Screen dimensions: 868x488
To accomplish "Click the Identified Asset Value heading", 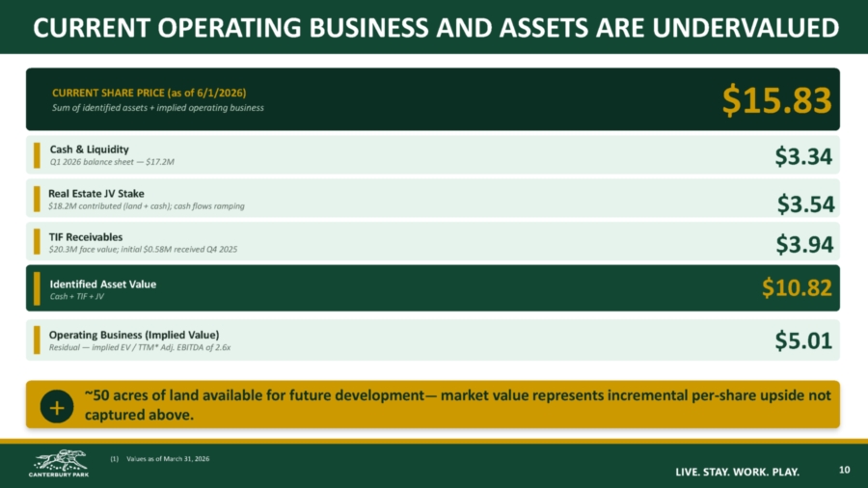I will 103,284.
